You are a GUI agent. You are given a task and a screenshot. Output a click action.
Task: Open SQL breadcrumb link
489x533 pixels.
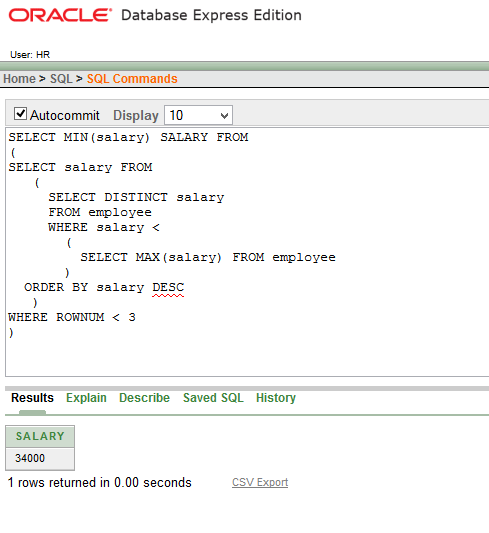point(61,79)
